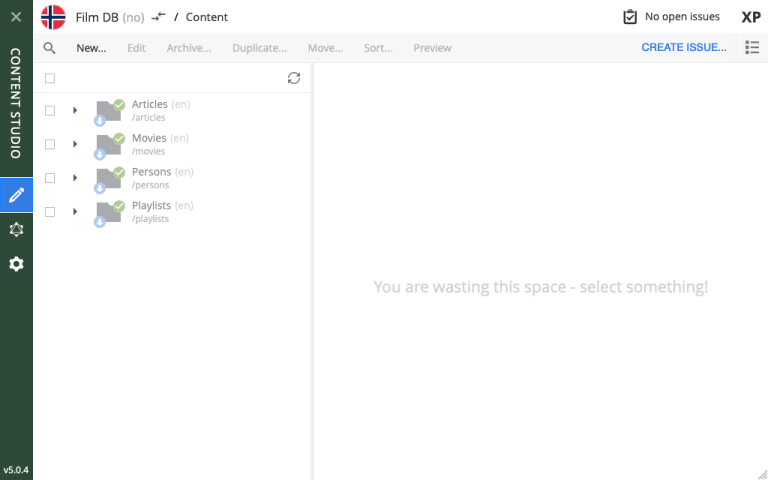Click Duplicate... in the toolbar
This screenshot has height=480, width=768.
point(259,48)
